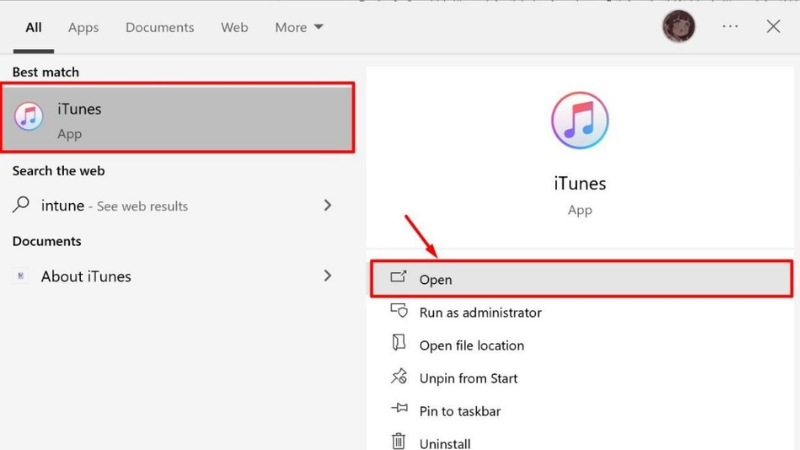Click the About iTunes document file icon
The height and width of the screenshot is (450, 800).
coord(20,276)
